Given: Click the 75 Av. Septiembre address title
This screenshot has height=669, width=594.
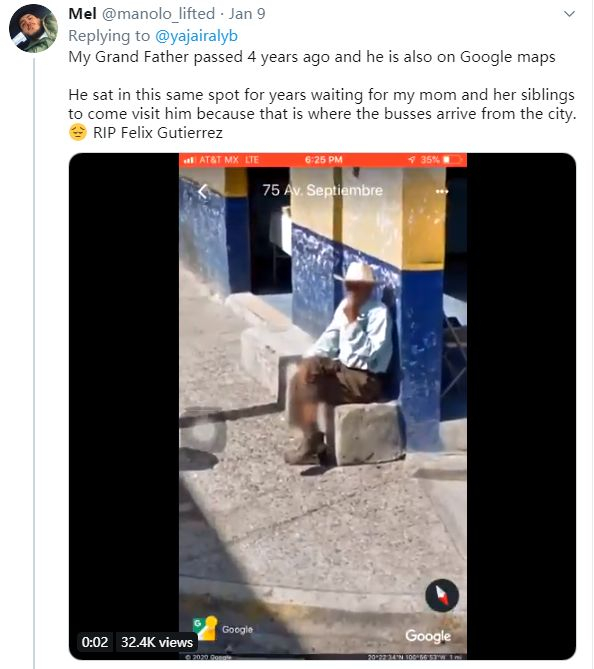Looking at the screenshot, I should click(323, 190).
